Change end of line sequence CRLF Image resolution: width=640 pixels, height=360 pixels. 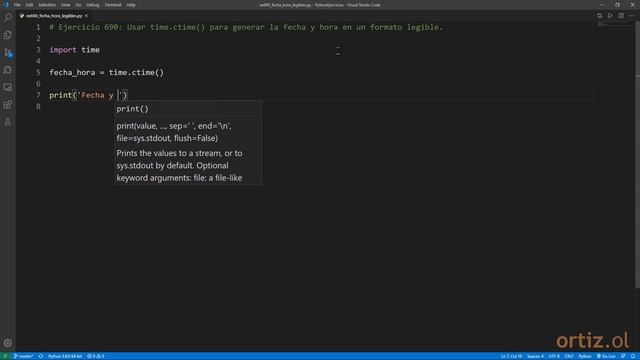pos(569,356)
